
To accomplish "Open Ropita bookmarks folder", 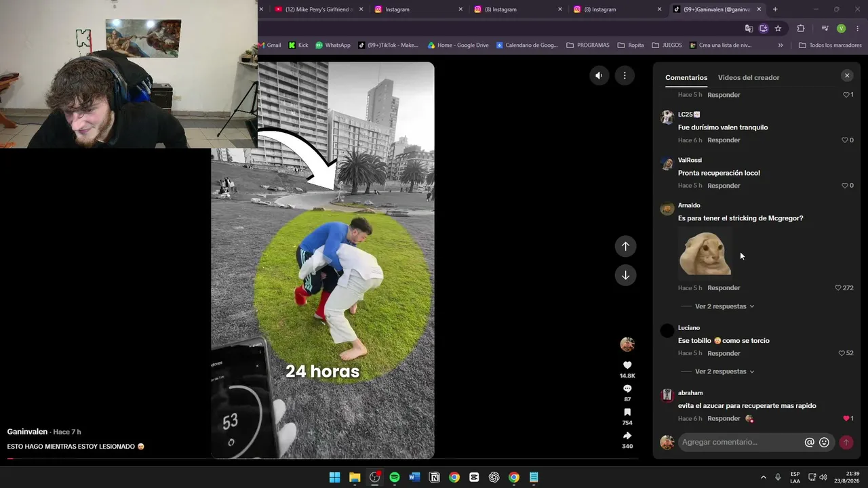I will click(631, 45).
